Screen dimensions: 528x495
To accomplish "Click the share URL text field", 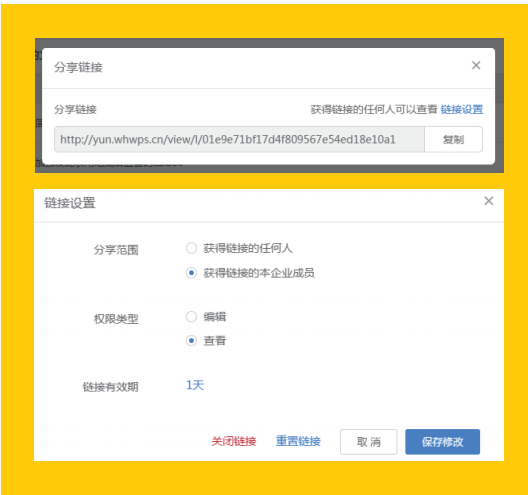I will [x=239, y=139].
